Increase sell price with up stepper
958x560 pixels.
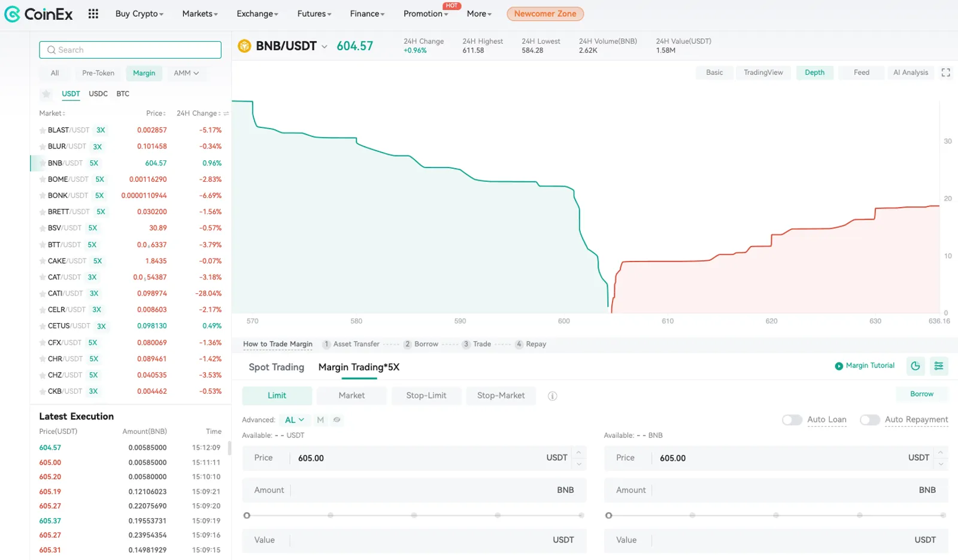(x=941, y=452)
